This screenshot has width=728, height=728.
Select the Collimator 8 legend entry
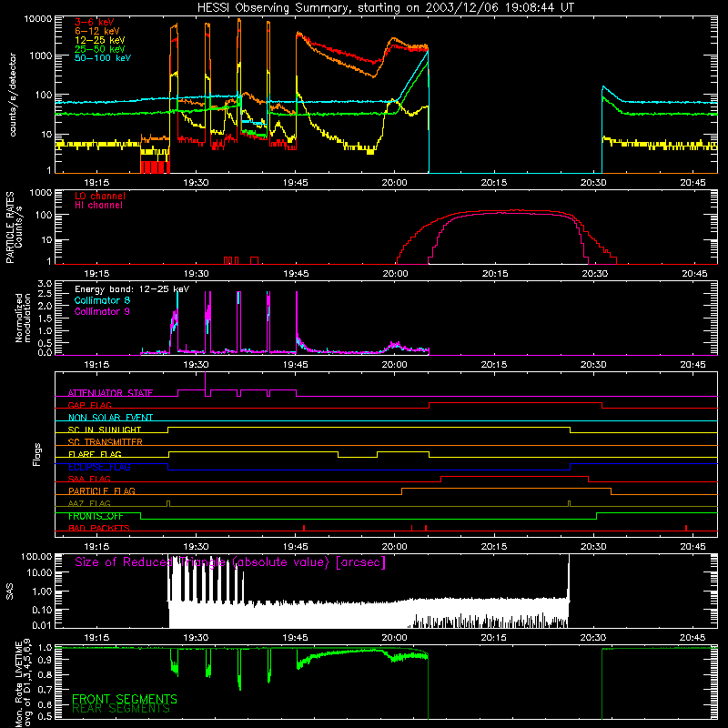[102, 300]
